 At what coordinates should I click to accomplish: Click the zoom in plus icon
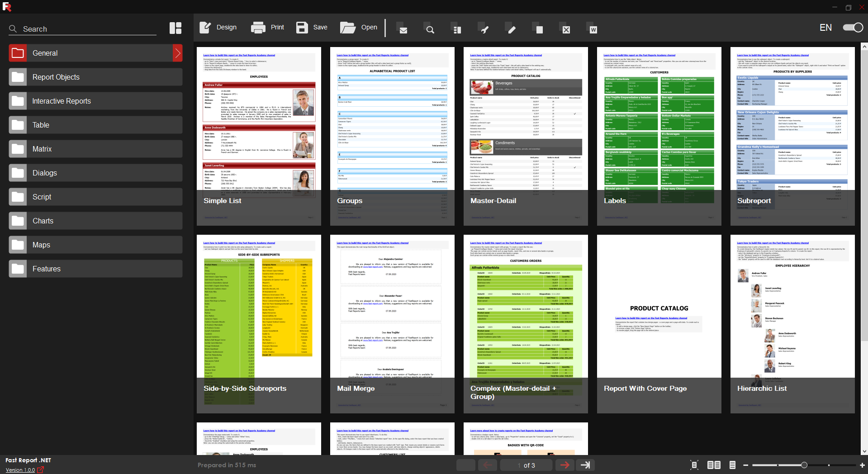click(x=862, y=465)
